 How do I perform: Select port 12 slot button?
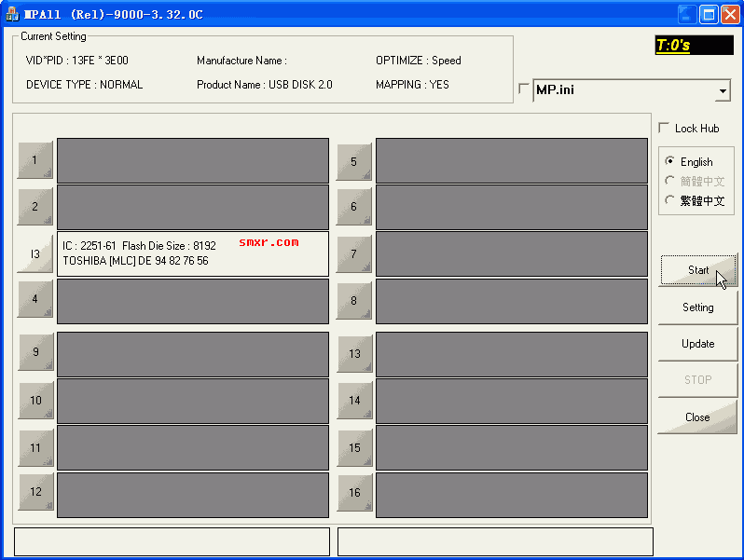35,492
